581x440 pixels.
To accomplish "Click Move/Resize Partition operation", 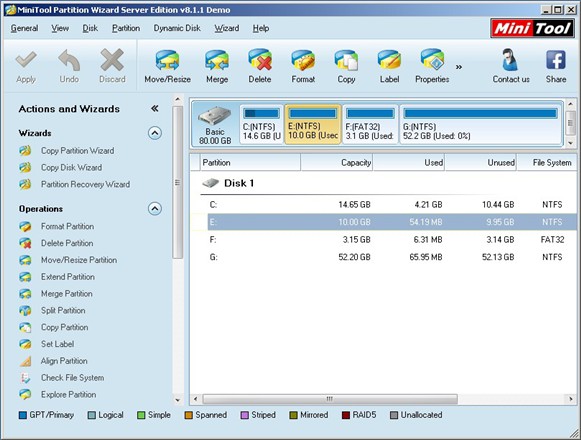I will point(79,260).
